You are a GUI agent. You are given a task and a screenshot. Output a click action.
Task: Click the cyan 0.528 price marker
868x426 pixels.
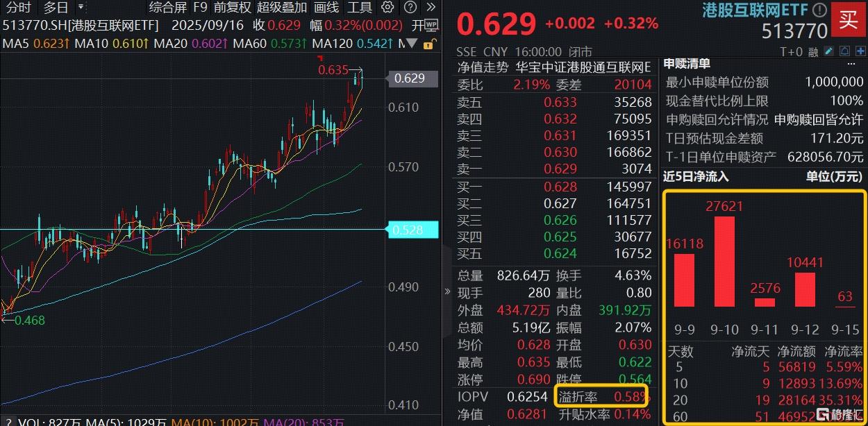tap(412, 230)
